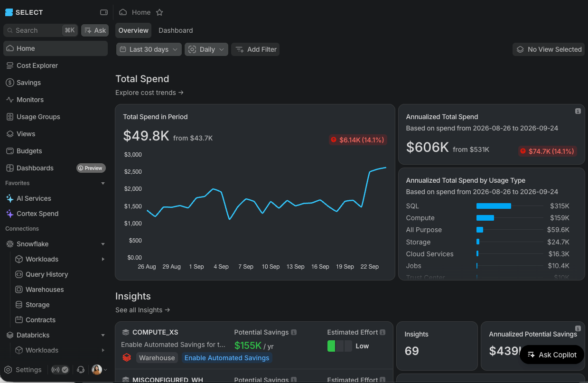Click Enable Automated Savings tag

click(x=227, y=358)
